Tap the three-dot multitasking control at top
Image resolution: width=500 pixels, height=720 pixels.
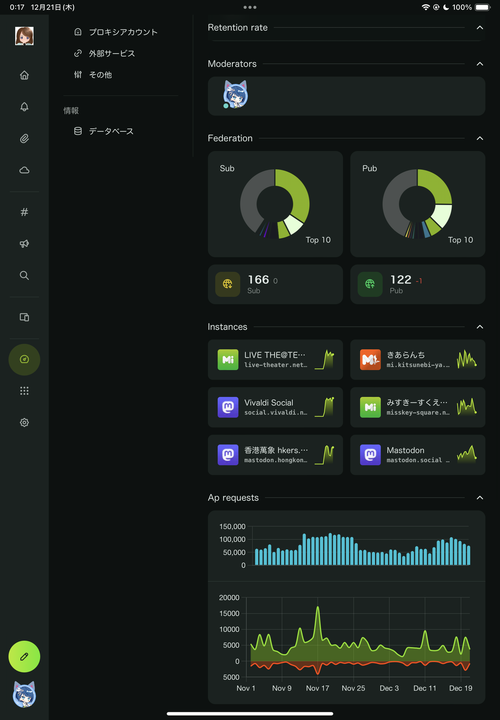click(250, 7)
